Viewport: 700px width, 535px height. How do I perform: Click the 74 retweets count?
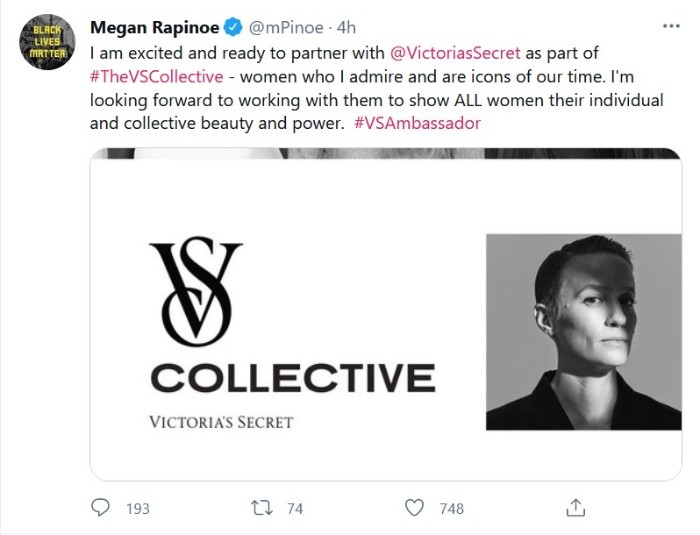point(294,509)
